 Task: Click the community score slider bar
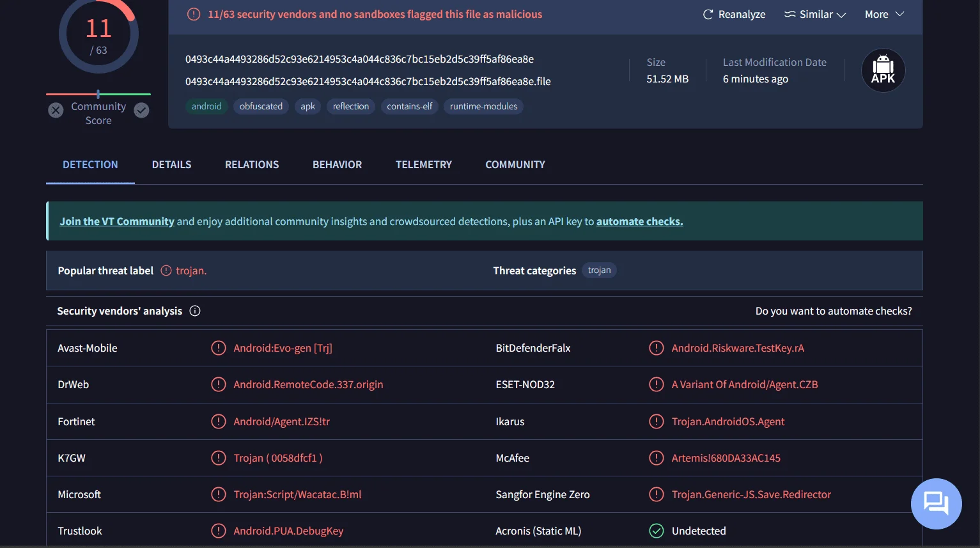(98, 94)
